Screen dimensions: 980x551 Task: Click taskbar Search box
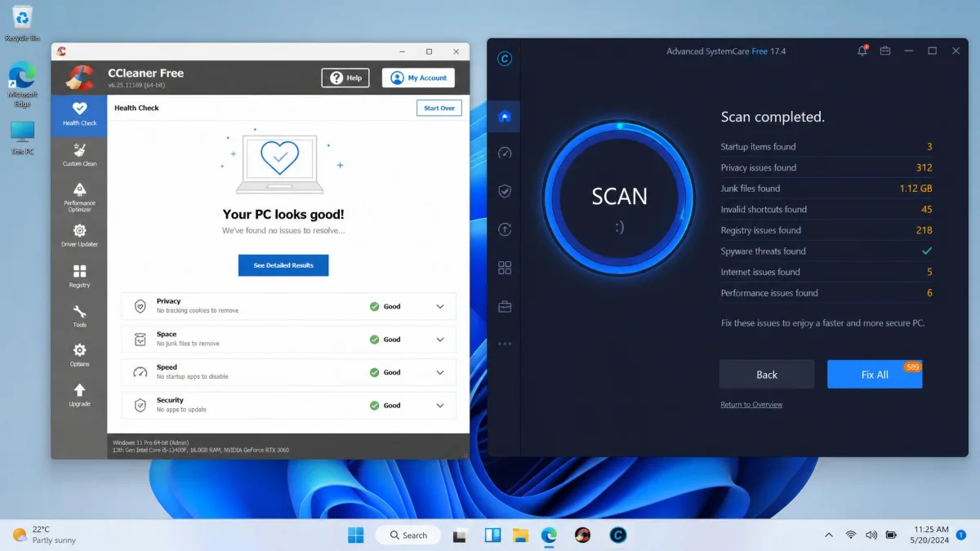pyautogui.click(x=408, y=535)
